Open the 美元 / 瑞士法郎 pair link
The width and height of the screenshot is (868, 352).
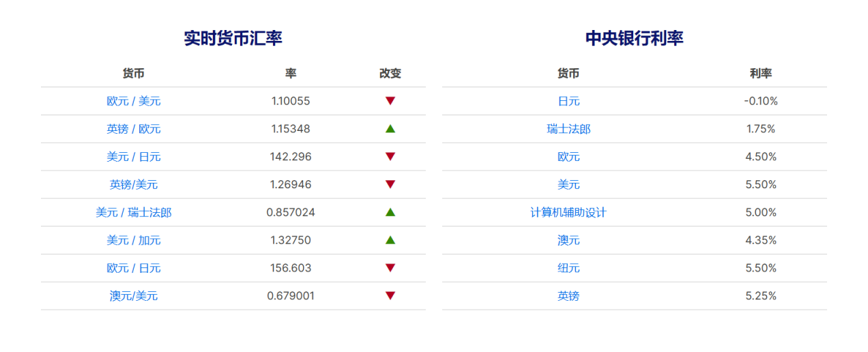(x=134, y=213)
